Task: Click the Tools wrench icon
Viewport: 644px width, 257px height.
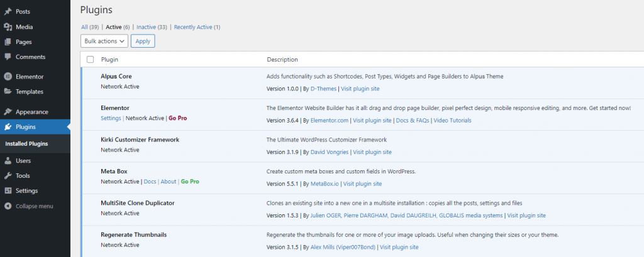Action: coord(8,176)
